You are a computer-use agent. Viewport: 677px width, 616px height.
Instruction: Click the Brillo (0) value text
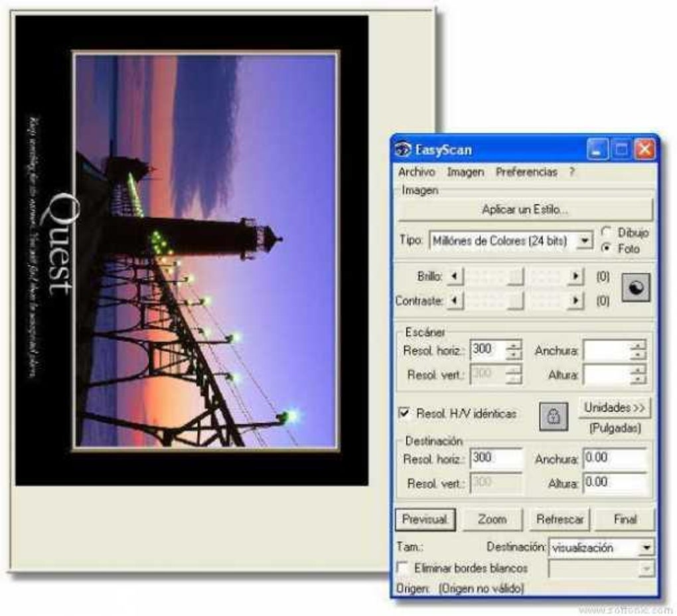coord(602,276)
